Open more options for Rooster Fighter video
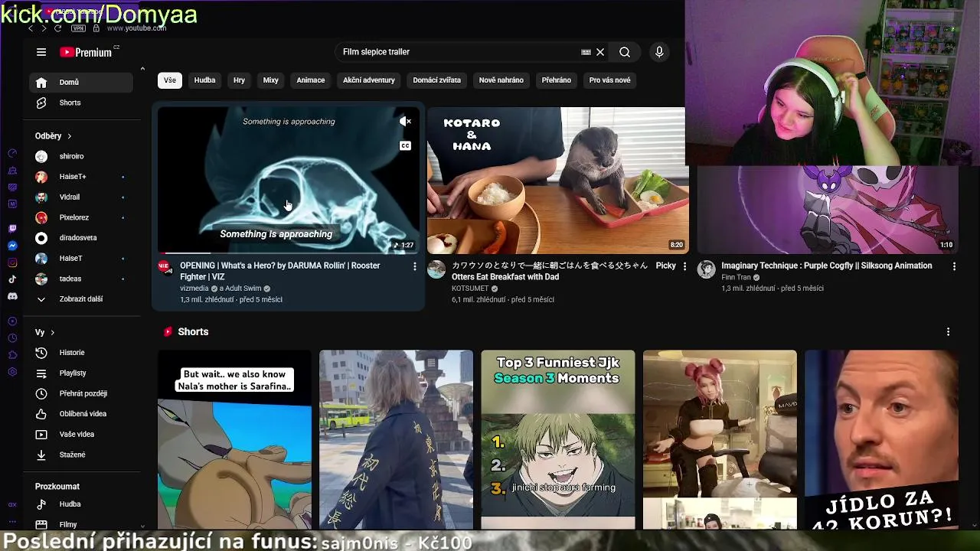 pyautogui.click(x=415, y=266)
